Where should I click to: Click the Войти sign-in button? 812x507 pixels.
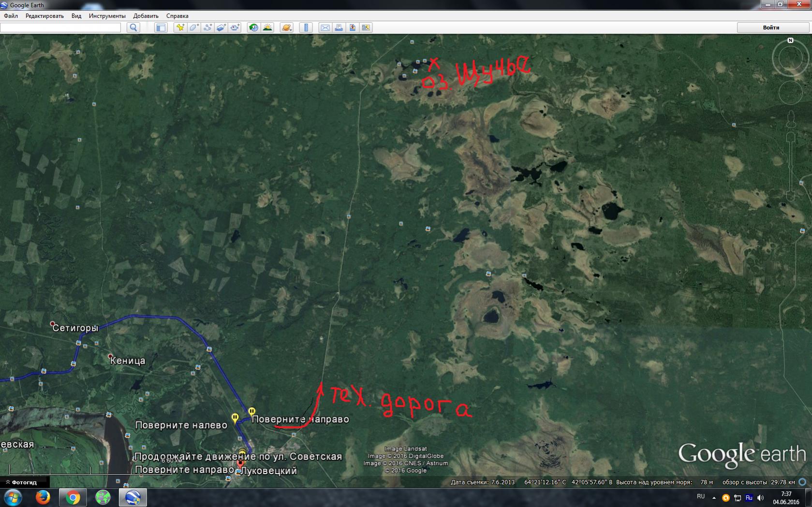pos(771,28)
